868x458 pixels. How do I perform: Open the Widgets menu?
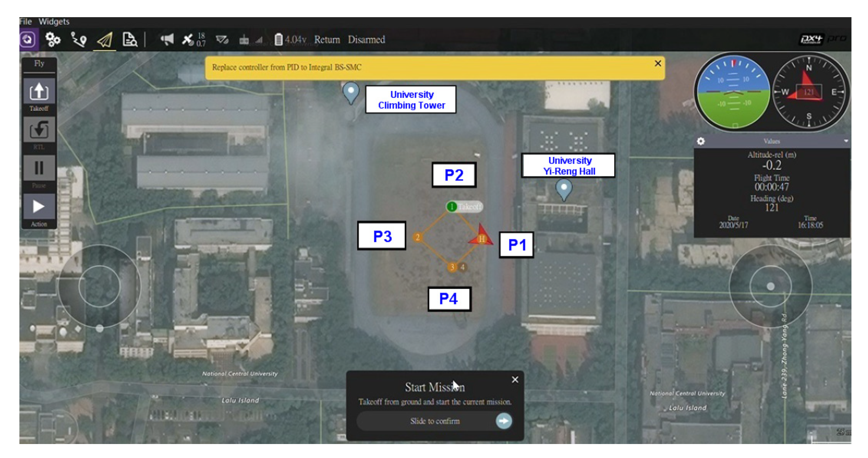click(x=54, y=22)
